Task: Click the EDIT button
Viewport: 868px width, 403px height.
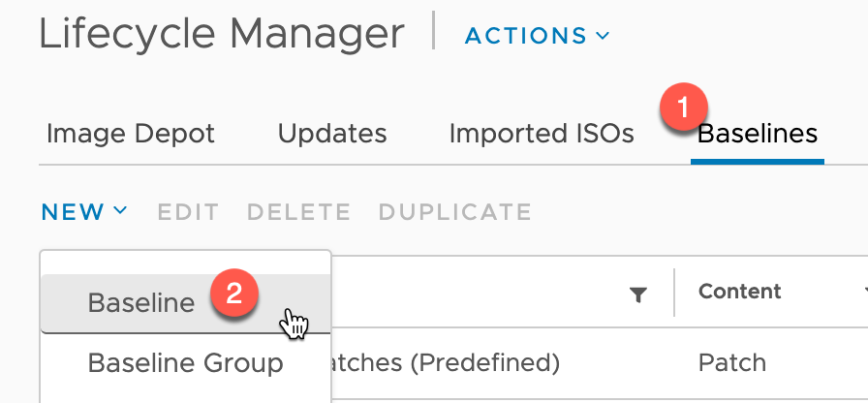Action: pos(188,212)
